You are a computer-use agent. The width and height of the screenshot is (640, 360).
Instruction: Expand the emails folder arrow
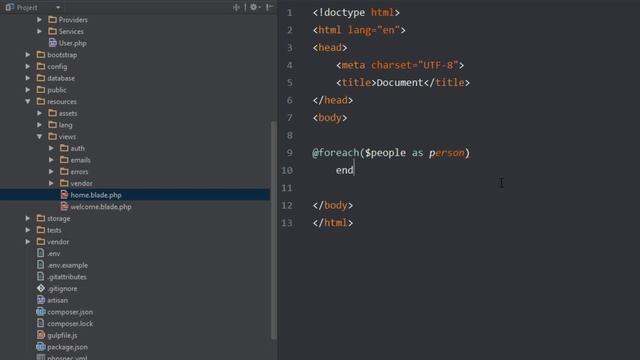click(51, 160)
